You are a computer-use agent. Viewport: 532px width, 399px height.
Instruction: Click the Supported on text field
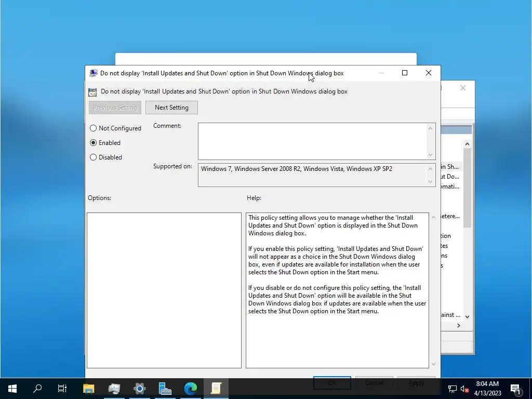tap(312, 175)
